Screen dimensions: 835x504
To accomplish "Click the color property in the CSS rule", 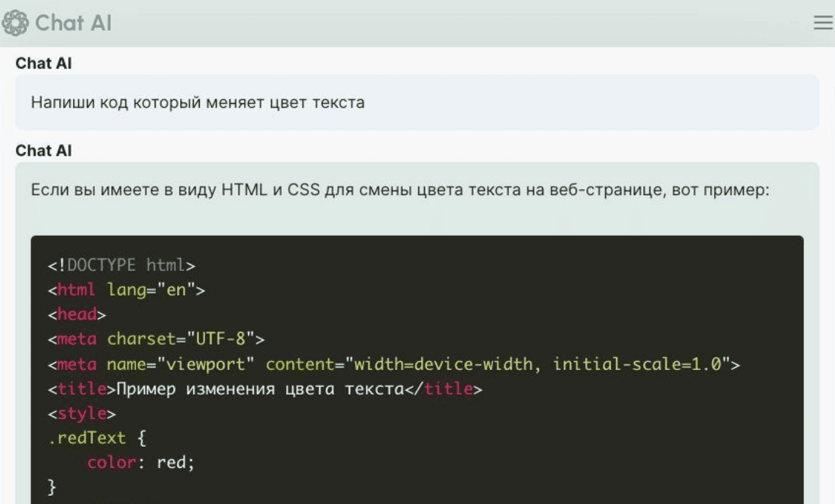I will (112, 463).
